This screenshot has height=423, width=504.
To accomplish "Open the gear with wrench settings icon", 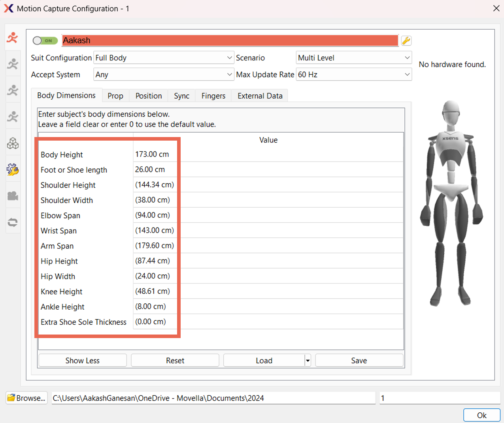I will (13, 169).
